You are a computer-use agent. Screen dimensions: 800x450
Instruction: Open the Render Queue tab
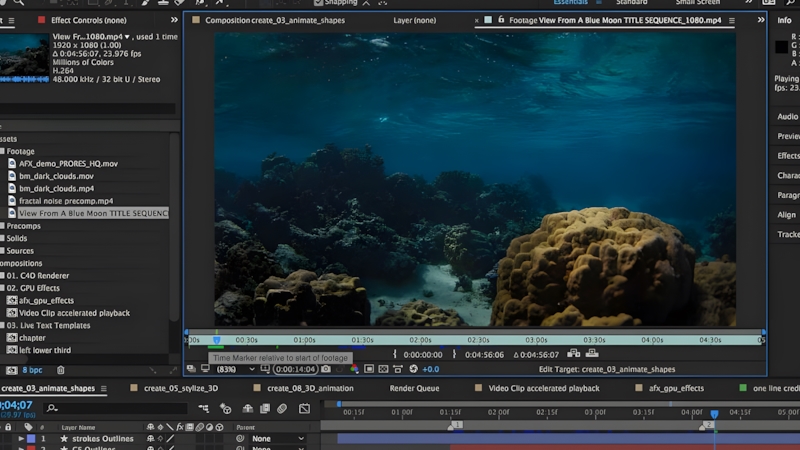[414, 388]
